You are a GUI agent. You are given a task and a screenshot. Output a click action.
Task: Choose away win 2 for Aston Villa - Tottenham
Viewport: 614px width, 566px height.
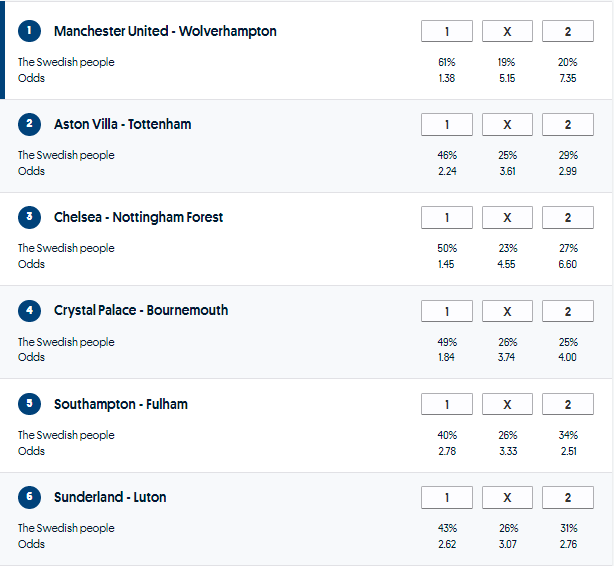[x=567, y=125]
